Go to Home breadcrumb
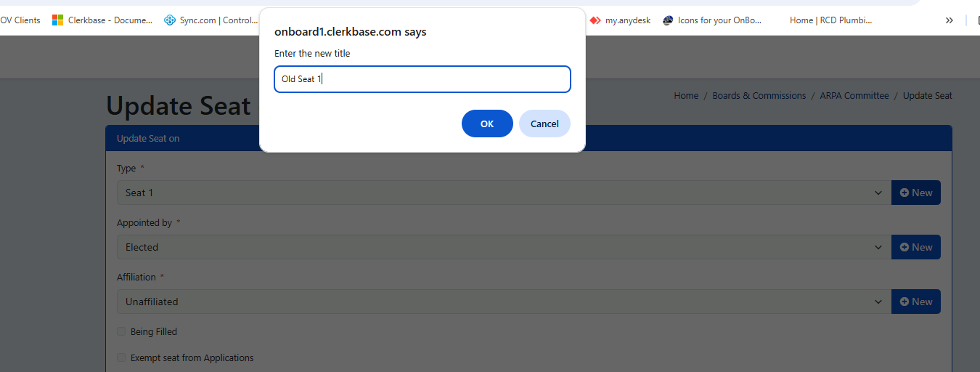980x372 pixels. 686,95
